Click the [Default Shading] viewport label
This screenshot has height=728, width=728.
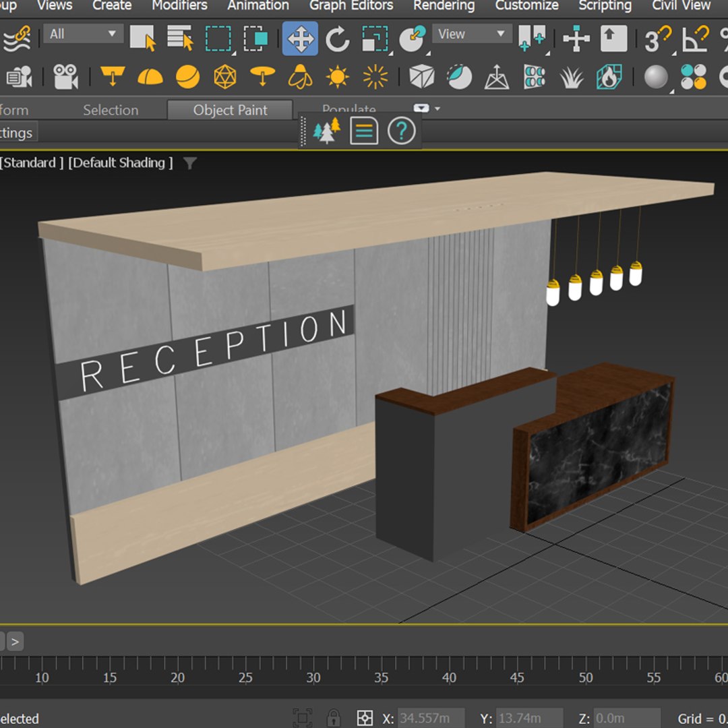tap(121, 163)
